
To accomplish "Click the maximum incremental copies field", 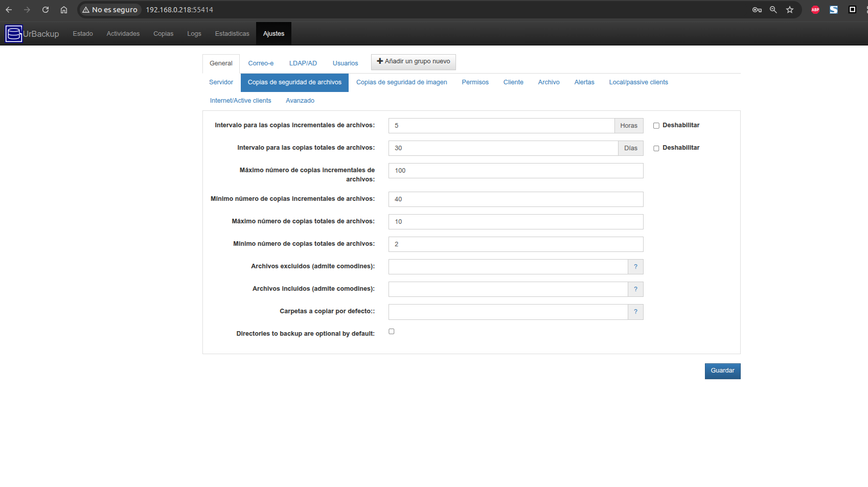I will pyautogui.click(x=515, y=171).
